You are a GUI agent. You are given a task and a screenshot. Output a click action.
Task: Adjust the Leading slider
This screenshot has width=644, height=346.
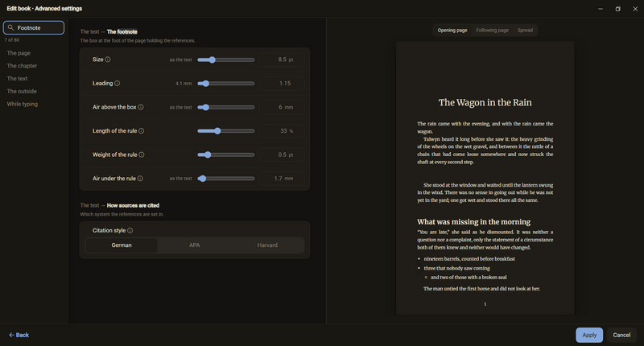226,84
